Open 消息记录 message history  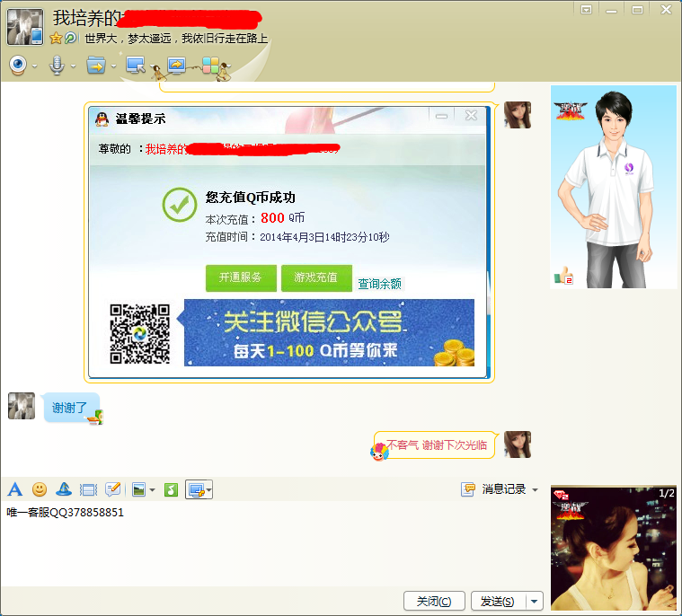click(504, 489)
